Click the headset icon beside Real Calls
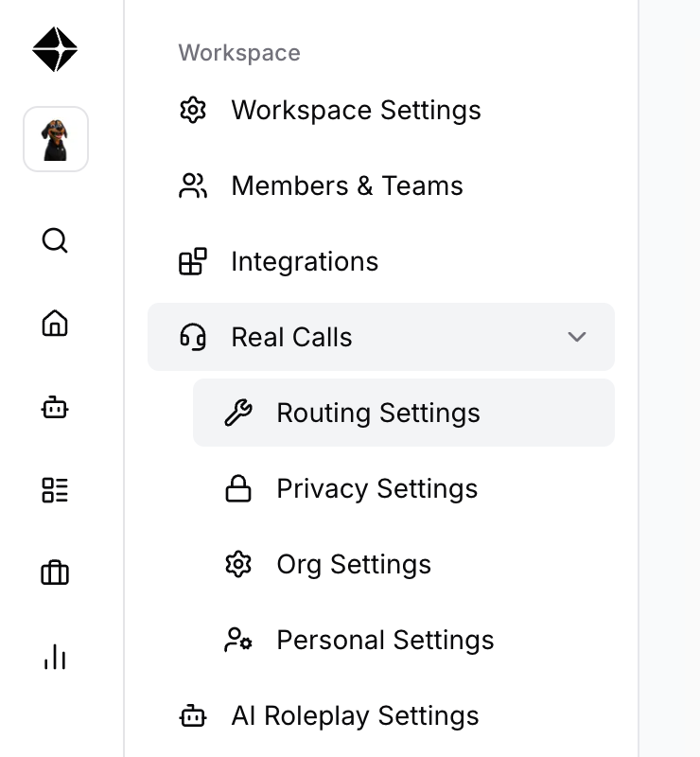 coord(193,337)
